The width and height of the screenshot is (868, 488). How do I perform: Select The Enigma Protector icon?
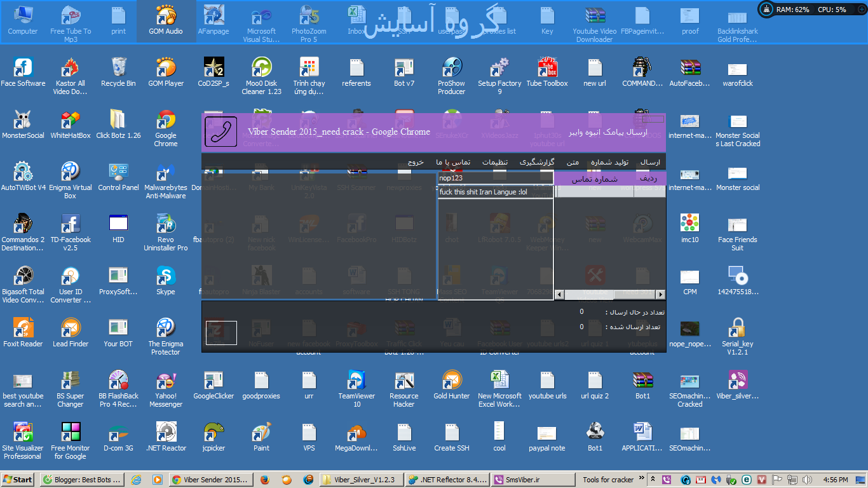(x=166, y=337)
